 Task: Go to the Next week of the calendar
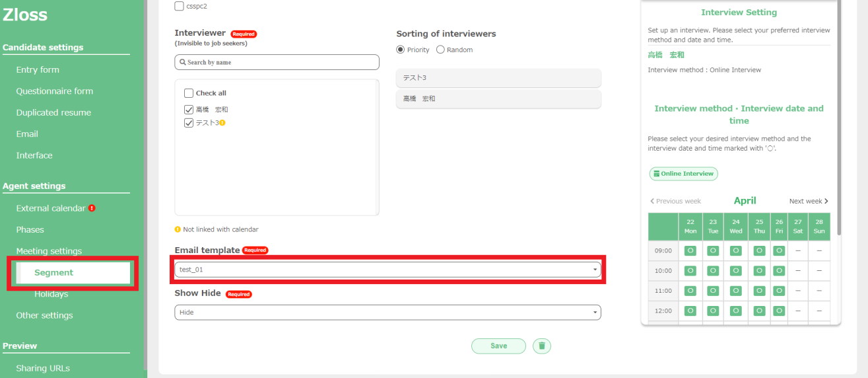pos(809,201)
